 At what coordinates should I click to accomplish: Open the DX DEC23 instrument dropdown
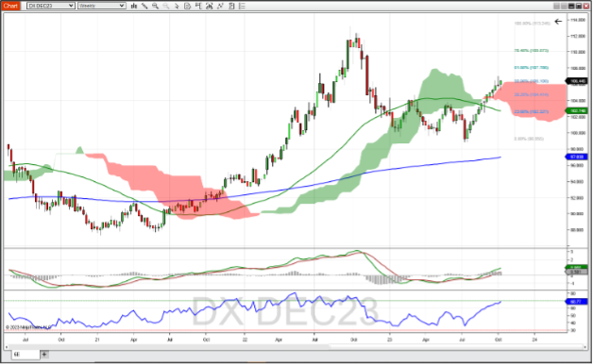51,6
